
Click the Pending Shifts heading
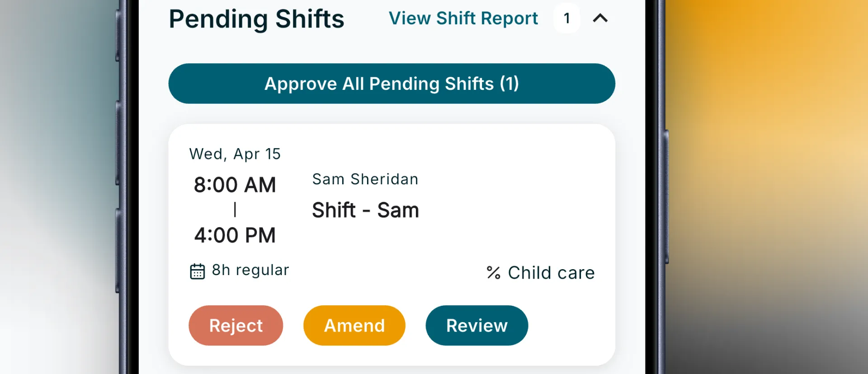256,19
